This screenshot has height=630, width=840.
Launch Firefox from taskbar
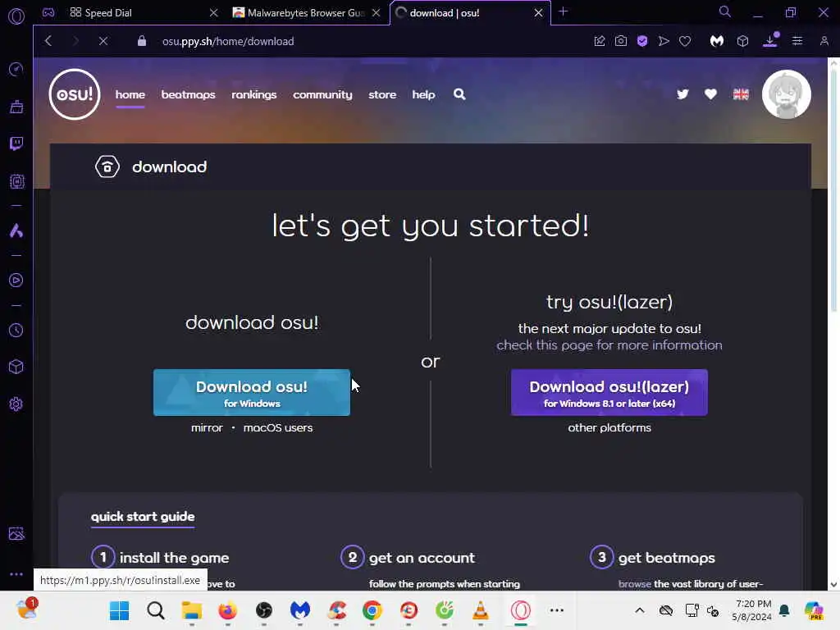tap(228, 610)
